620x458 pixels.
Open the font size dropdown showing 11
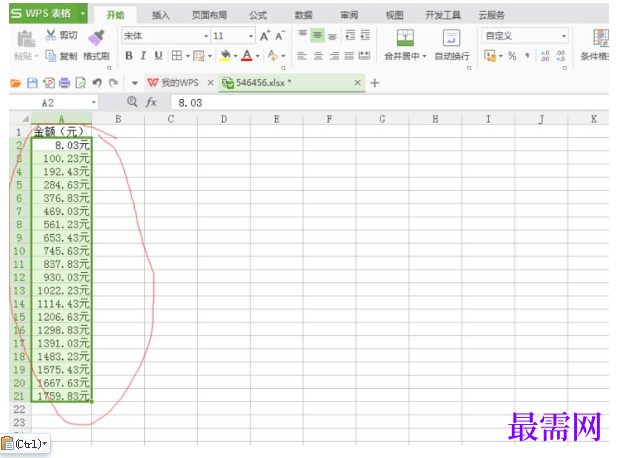coord(251,36)
